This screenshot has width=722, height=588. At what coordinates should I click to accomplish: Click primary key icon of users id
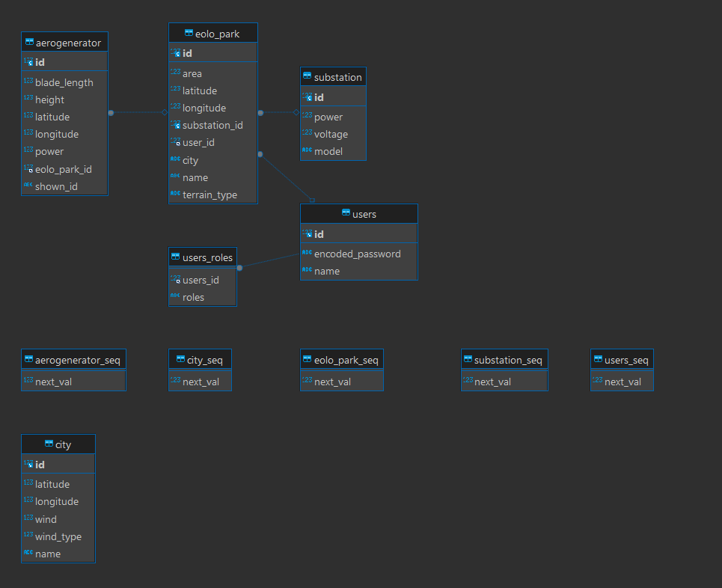coord(307,233)
